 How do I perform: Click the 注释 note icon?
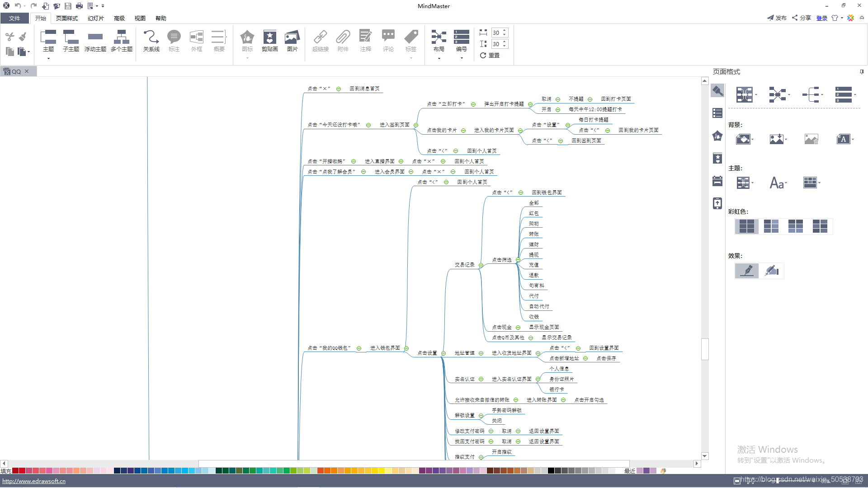click(x=366, y=41)
